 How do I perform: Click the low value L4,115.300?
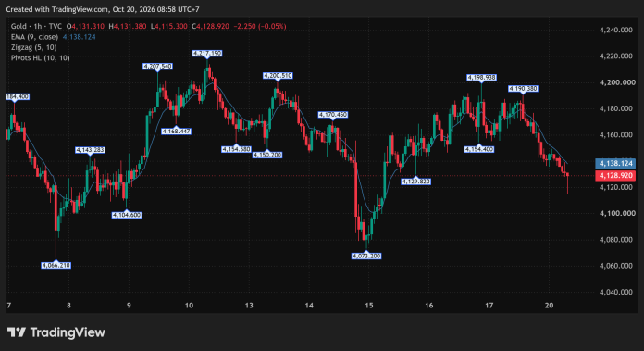168,26
